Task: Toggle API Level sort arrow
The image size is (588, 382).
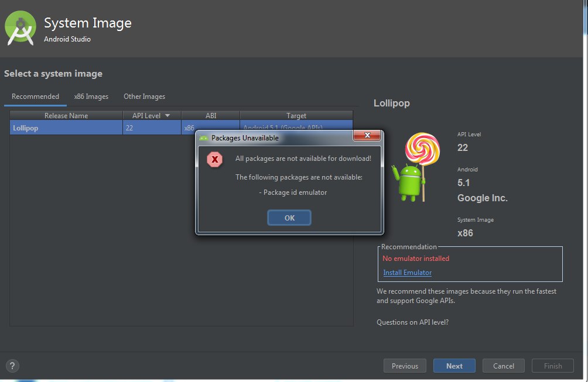Action: point(167,115)
